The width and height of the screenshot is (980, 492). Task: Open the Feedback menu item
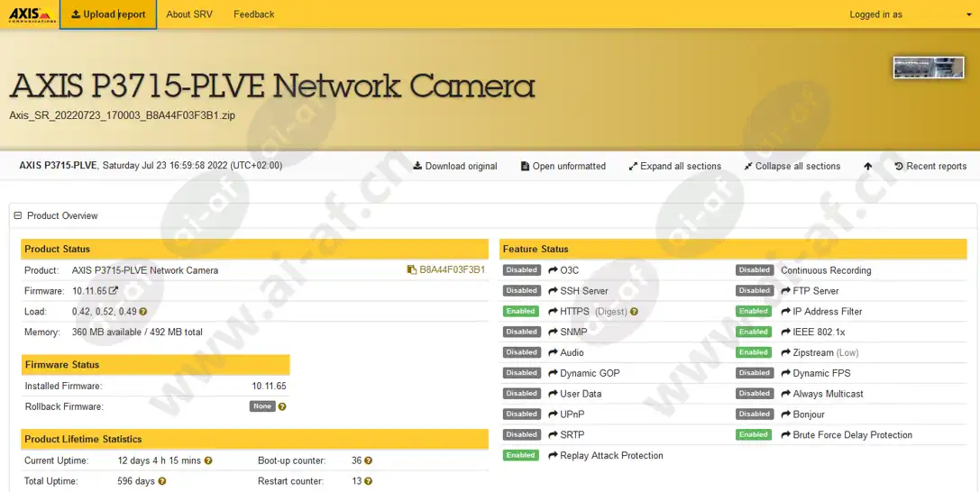[x=253, y=14]
